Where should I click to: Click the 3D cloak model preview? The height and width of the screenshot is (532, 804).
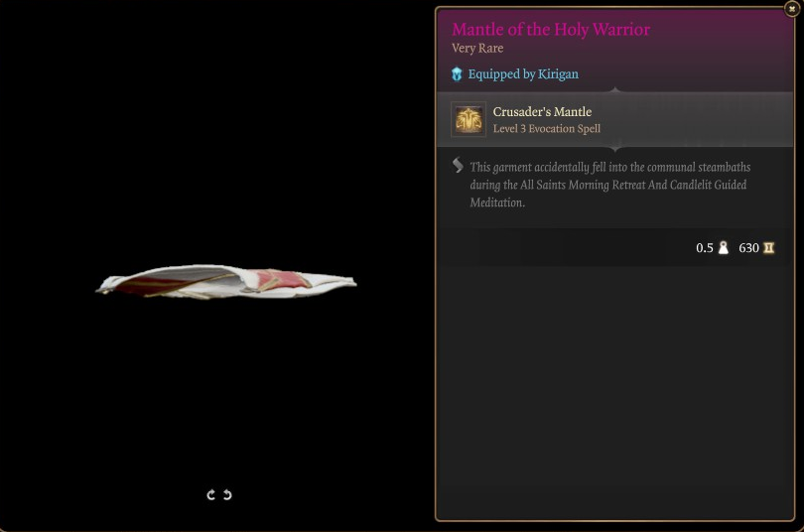pyautogui.click(x=226, y=281)
